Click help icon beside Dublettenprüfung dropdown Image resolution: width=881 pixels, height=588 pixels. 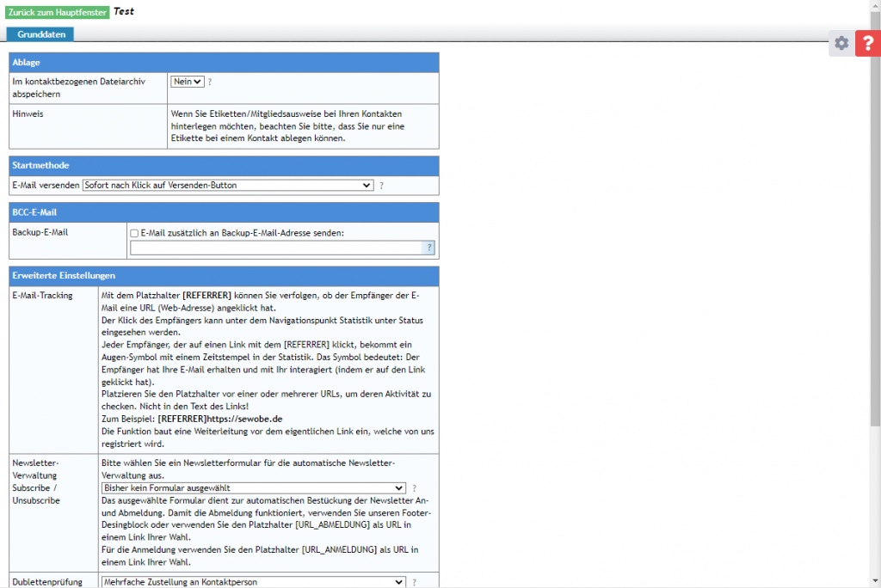[414, 582]
